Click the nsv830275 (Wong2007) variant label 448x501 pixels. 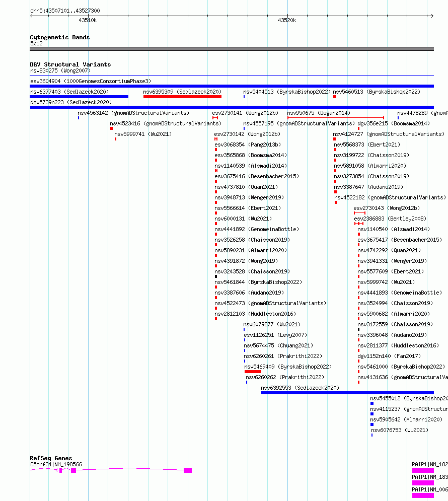coord(60,70)
